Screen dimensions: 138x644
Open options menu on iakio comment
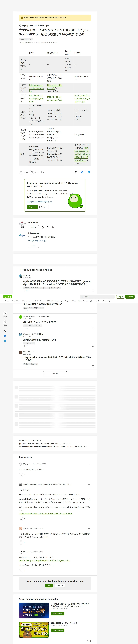89,552
